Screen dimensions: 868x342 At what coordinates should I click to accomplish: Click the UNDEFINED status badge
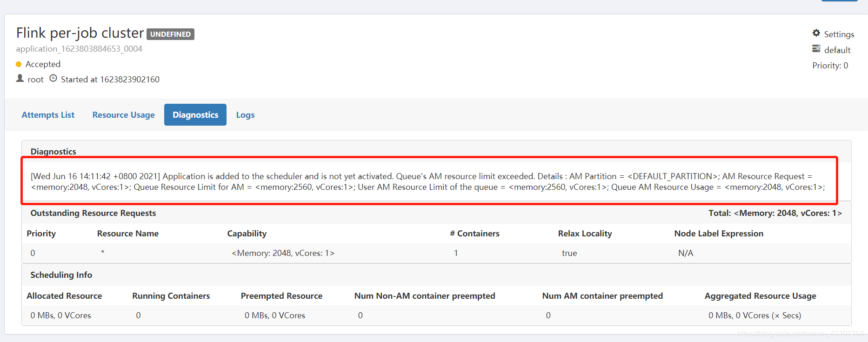171,34
